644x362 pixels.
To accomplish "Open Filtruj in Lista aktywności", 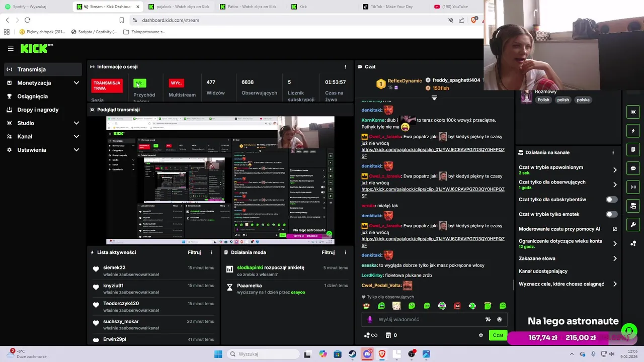I will [x=194, y=252].
